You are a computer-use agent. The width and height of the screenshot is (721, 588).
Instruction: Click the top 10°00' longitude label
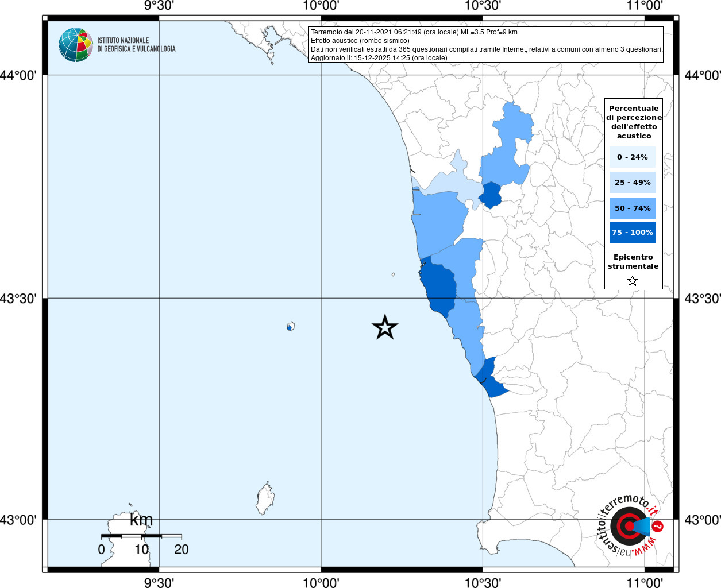point(321,6)
